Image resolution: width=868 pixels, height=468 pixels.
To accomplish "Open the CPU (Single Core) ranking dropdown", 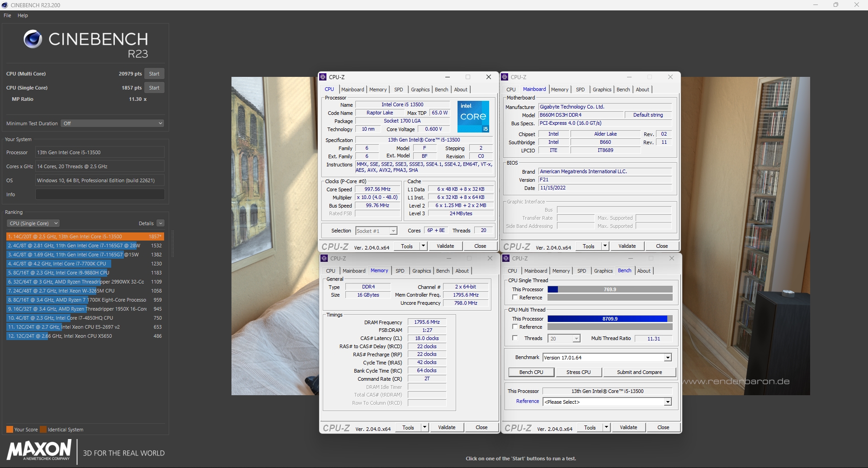I will click(x=33, y=223).
